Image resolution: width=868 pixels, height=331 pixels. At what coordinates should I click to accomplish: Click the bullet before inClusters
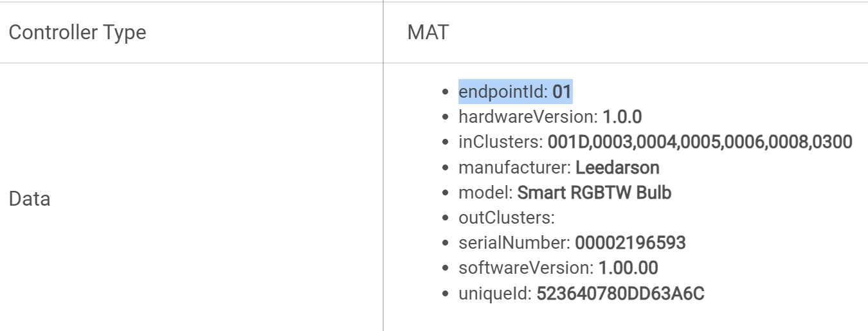[x=445, y=143]
